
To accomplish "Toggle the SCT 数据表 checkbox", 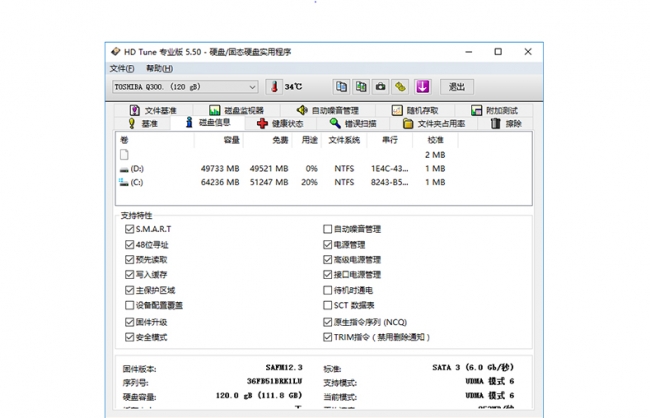I will click(327, 305).
